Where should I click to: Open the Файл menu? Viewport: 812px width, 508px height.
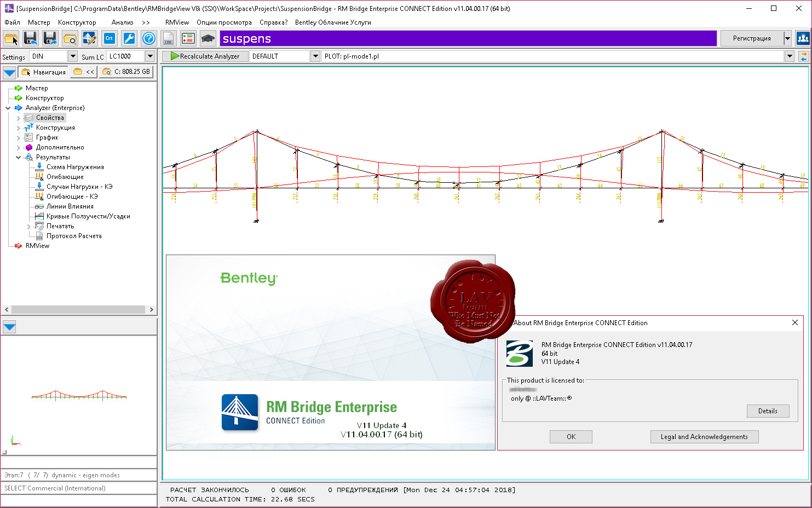(x=12, y=22)
